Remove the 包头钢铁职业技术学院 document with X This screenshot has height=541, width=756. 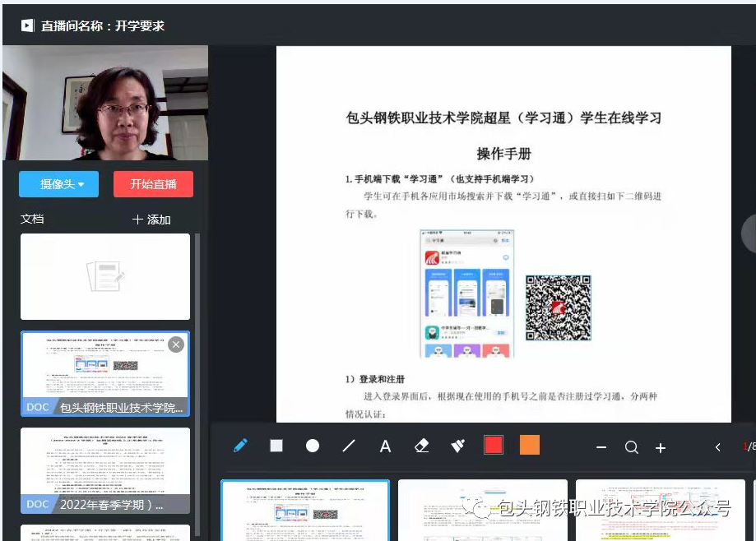[176, 344]
